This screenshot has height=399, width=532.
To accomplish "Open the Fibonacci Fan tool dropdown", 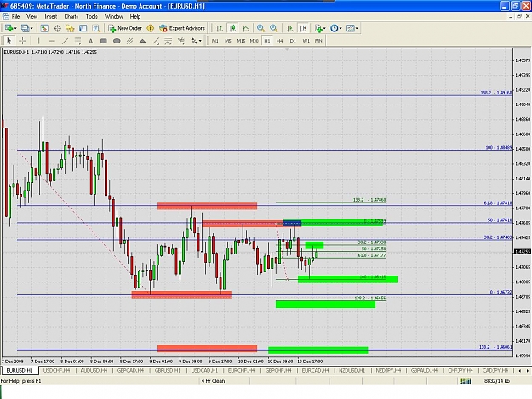I will point(181,41).
